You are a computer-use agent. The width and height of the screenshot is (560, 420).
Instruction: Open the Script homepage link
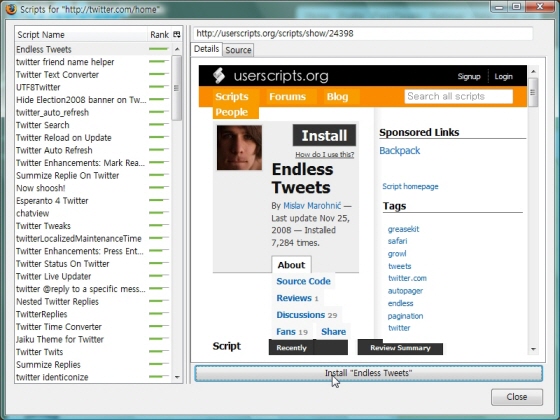click(410, 186)
